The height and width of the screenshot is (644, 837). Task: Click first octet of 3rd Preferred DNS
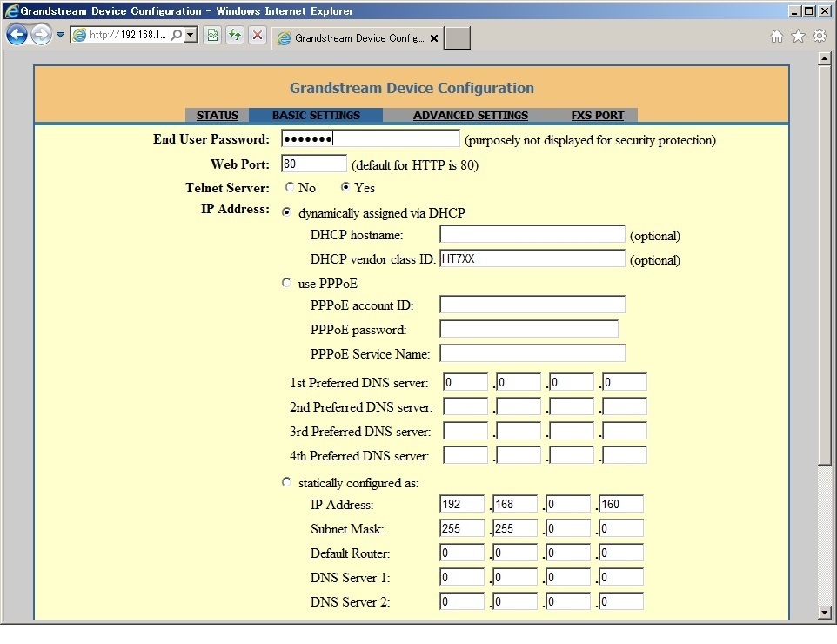[x=465, y=431]
